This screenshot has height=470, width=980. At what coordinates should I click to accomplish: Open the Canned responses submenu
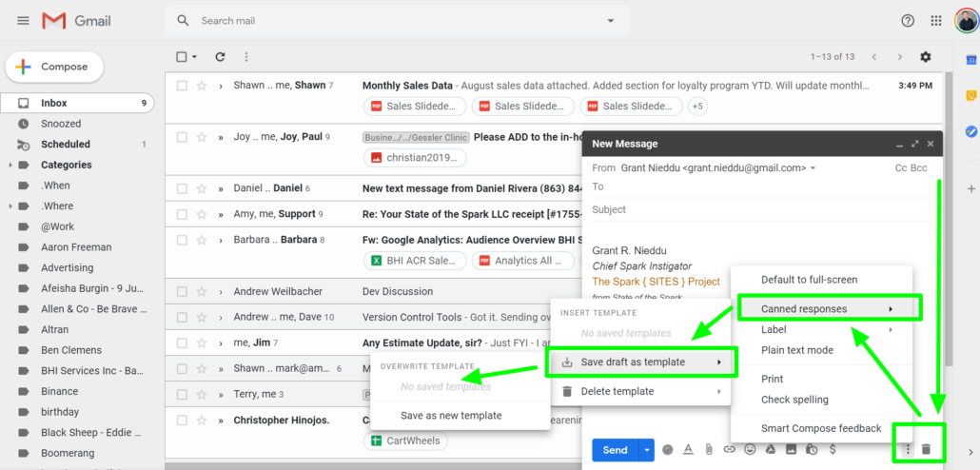point(822,309)
